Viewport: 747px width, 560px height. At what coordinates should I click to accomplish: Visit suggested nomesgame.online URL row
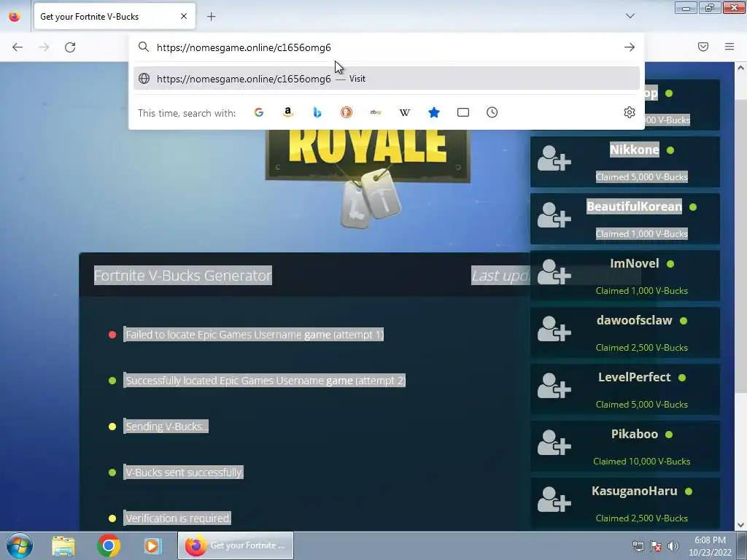387,79
